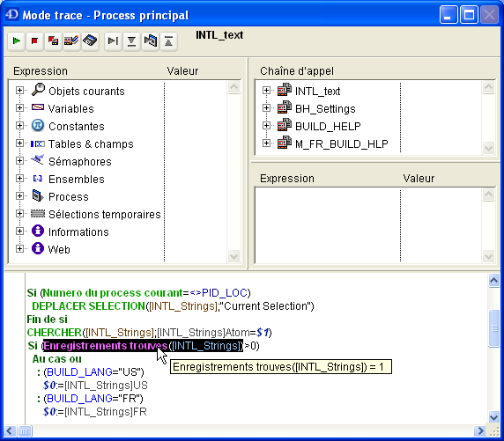Image resolution: width=504 pixels, height=441 pixels.
Task: Click the abort and edit method icon
Action: coord(53,41)
